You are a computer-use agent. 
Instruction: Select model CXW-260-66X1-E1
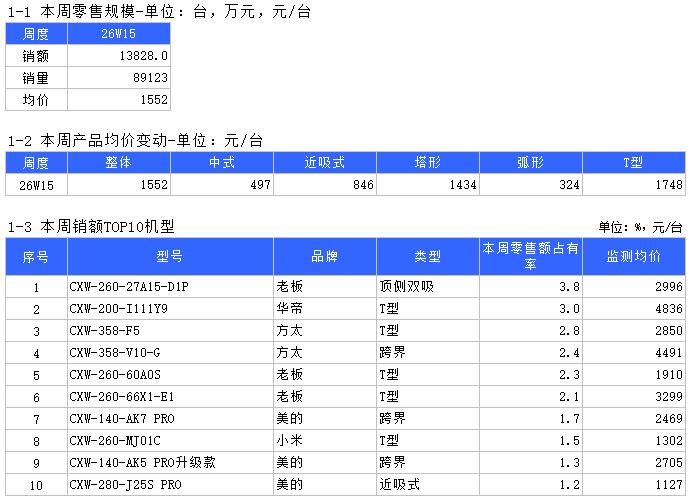tap(122, 397)
